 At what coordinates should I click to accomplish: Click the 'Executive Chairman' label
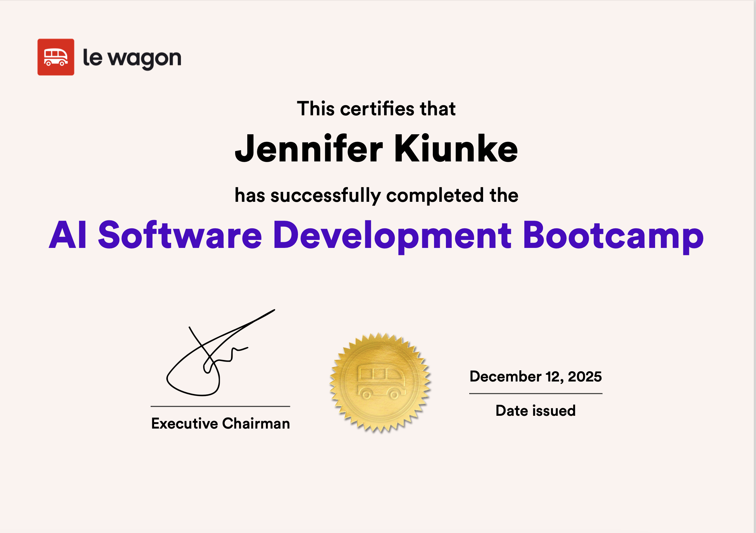220,423
